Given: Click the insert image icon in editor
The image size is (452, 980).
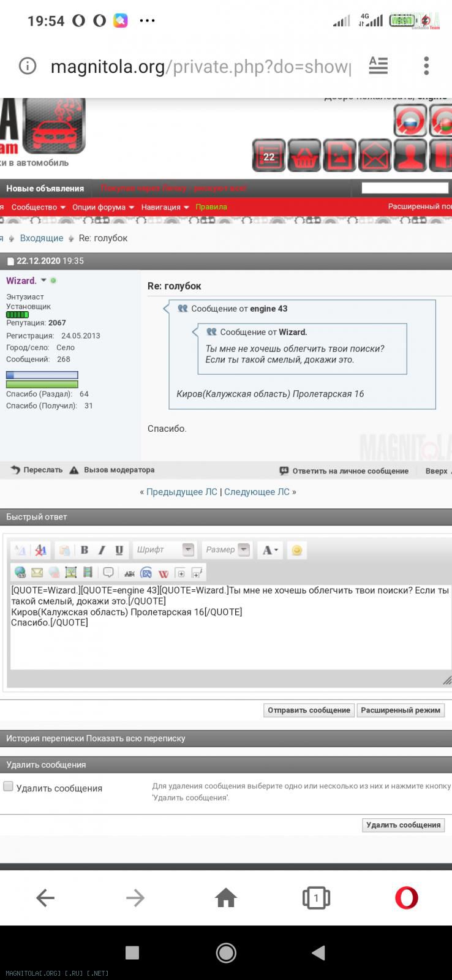Looking at the screenshot, I should [x=71, y=573].
